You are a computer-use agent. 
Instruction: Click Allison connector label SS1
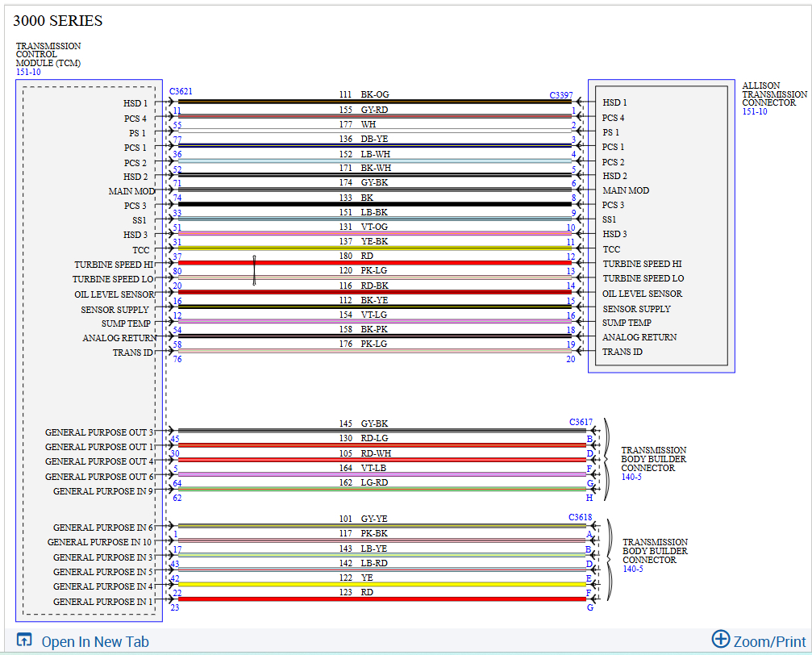(609, 219)
